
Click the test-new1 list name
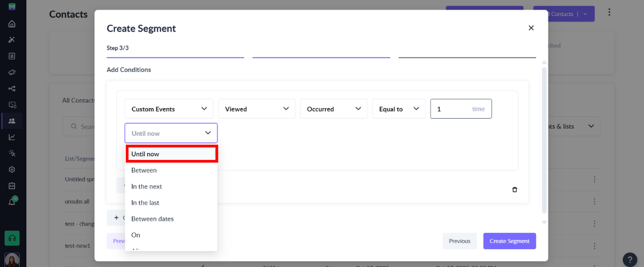pos(77,246)
